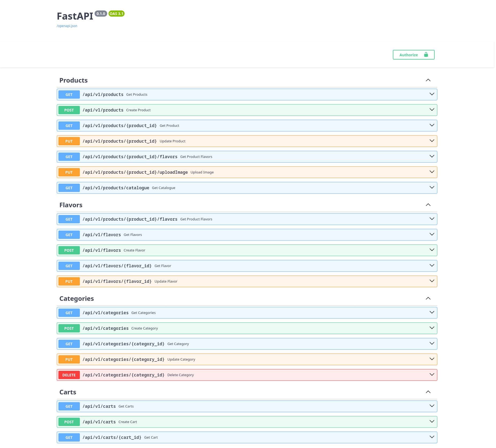Expand Create Flavor endpoint arrow
496x448 pixels.
pos(432,250)
